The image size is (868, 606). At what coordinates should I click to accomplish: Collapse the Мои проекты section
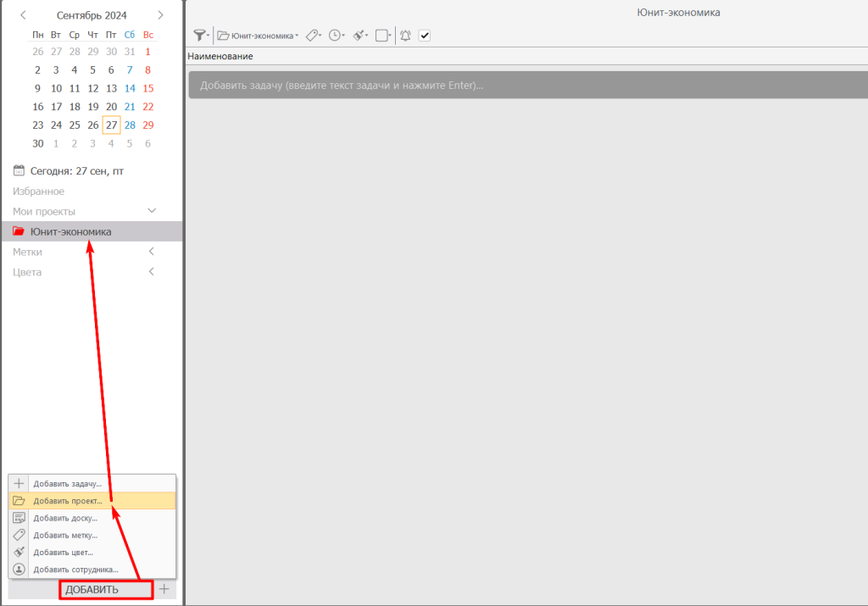[152, 210]
